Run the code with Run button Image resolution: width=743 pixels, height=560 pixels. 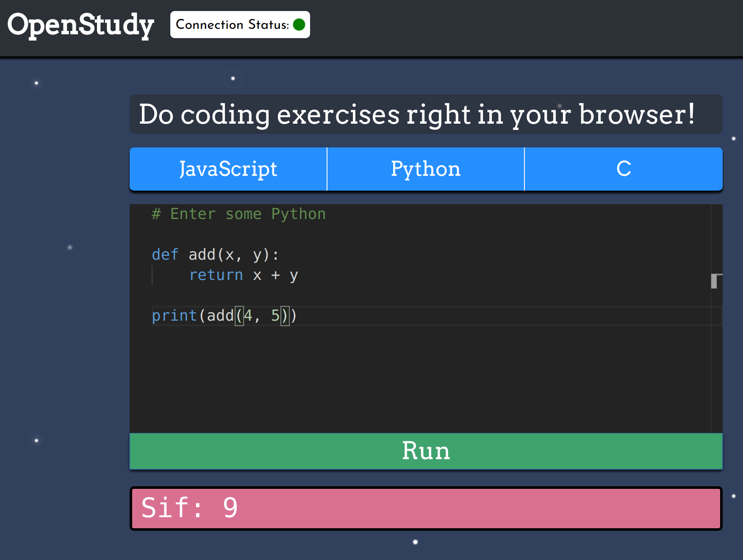pyautogui.click(x=426, y=451)
